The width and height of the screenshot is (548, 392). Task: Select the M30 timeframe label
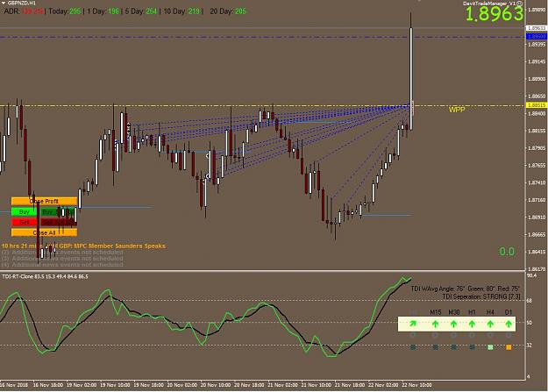[453, 312]
